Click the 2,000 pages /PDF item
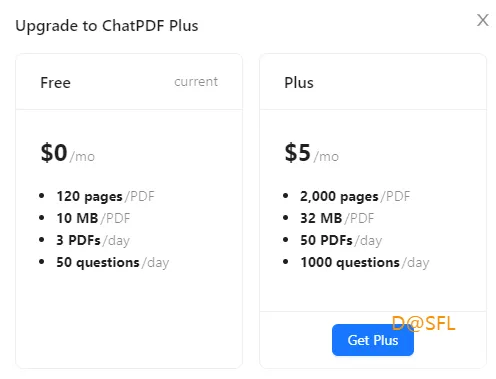This screenshot has height=379, width=496. click(355, 196)
